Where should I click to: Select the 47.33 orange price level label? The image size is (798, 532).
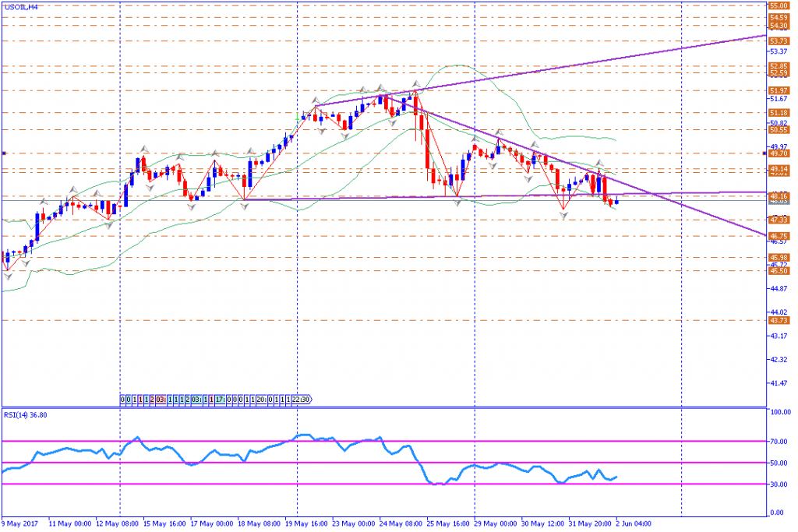[779, 220]
